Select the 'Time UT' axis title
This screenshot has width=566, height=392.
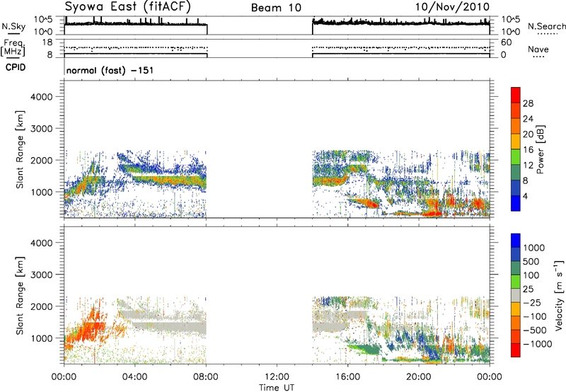pyautogui.click(x=277, y=388)
